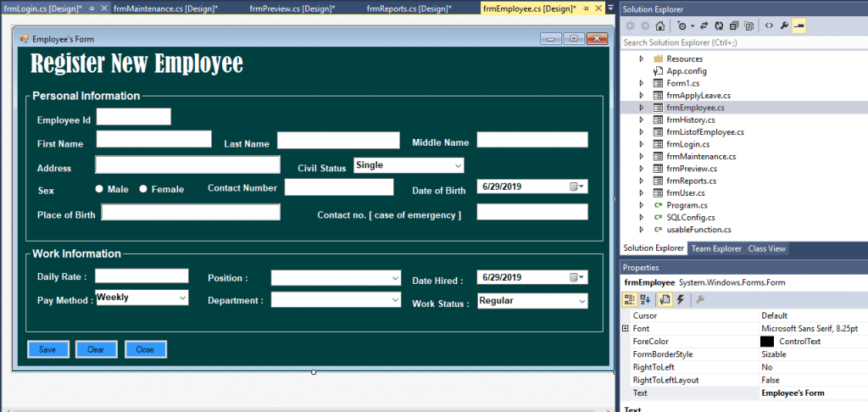Select frmListofEmployee.cs in Solution Explorer
The width and height of the screenshot is (868, 412).
click(704, 131)
